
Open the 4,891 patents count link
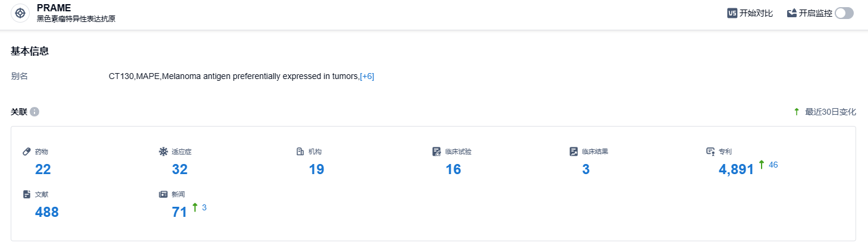[736, 169]
